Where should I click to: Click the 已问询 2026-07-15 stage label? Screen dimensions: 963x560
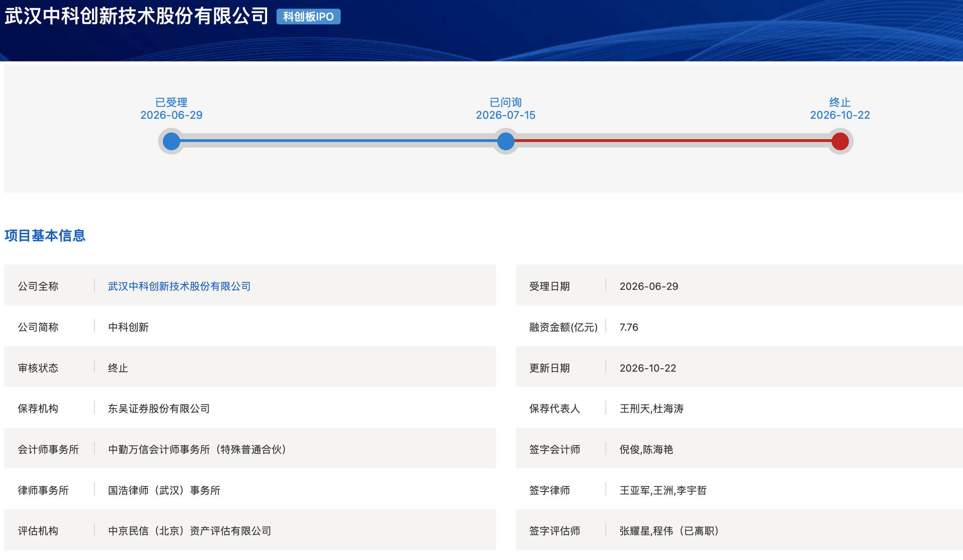[506, 109]
